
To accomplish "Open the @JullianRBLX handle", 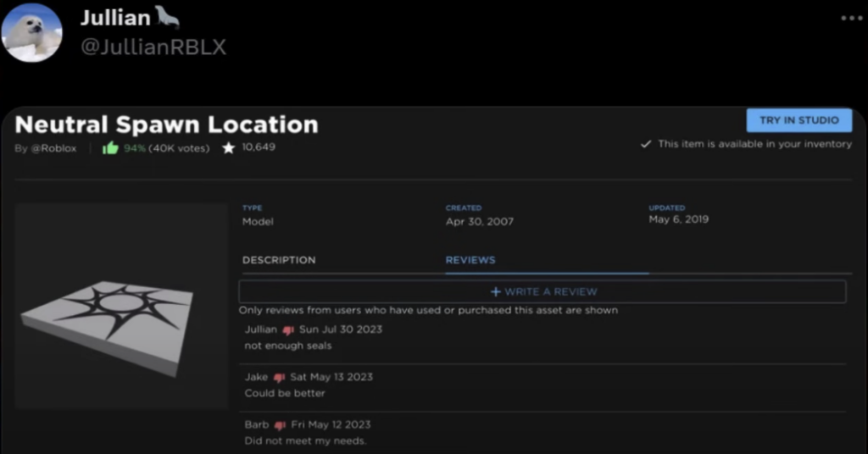I will [x=153, y=47].
